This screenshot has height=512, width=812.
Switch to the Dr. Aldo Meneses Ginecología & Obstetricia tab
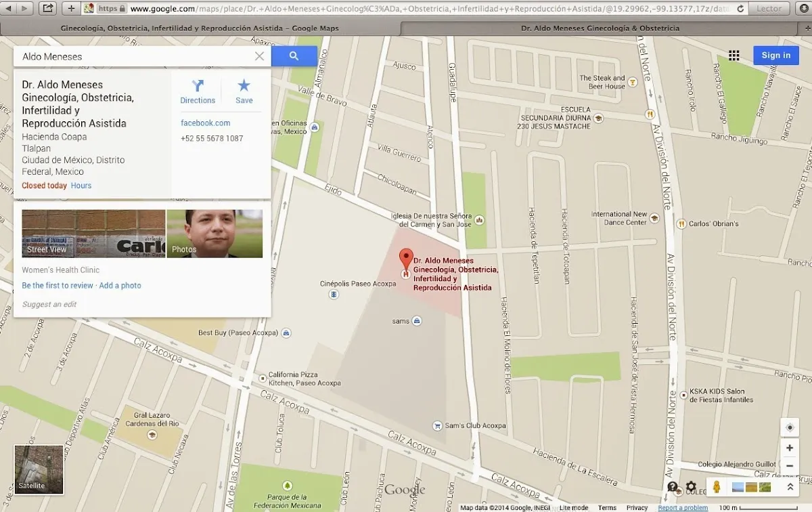pos(600,28)
